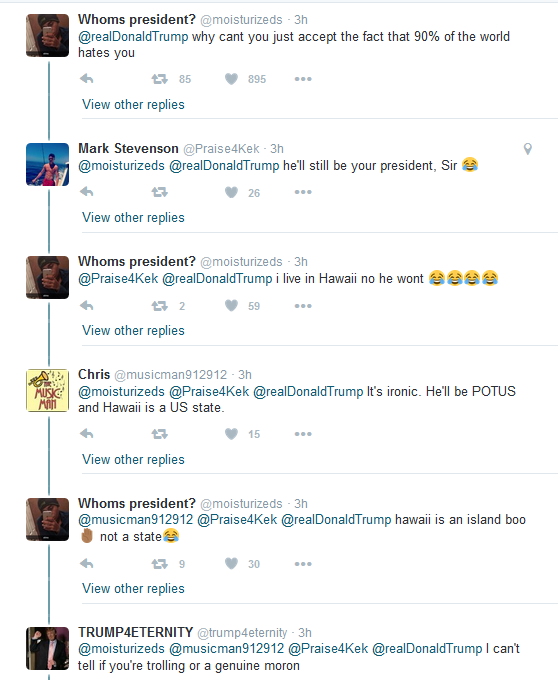This screenshot has height=680, width=558.
Task: Like Chris's tweet with 15 likes
Action: coord(232,434)
